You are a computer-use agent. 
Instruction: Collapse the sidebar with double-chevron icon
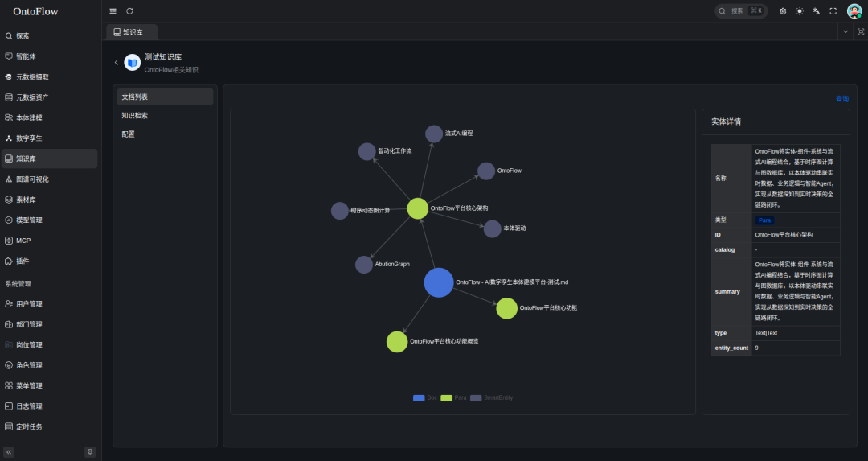coord(9,452)
